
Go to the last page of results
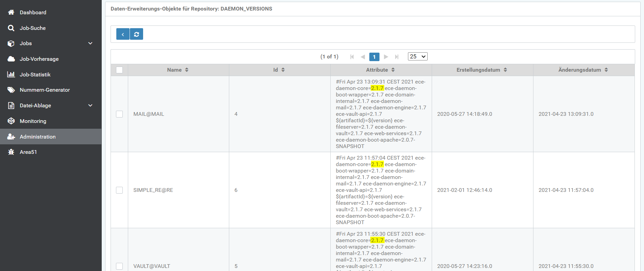pos(396,57)
